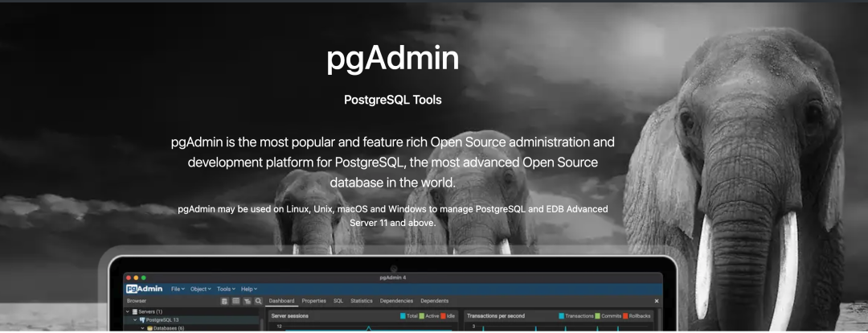868x333 pixels.
Task: Click the Browser panel title
Action: tap(137, 301)
